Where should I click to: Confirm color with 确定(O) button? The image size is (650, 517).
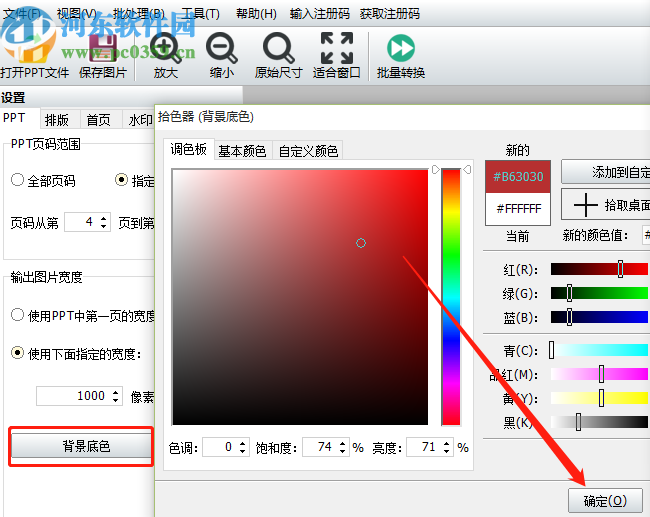coord(605,501)
